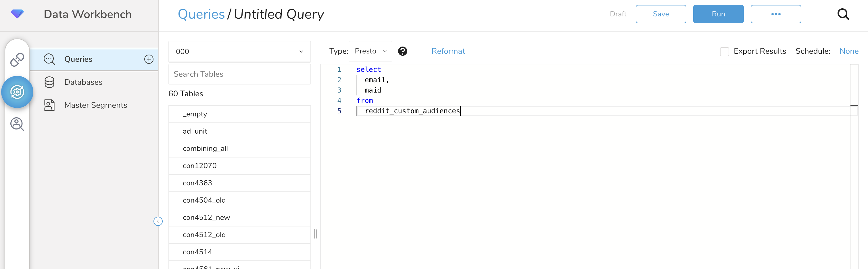The height and width of the screenshot is (269, 868).
Task: Click the Reformat link
Action: [448, 51]
